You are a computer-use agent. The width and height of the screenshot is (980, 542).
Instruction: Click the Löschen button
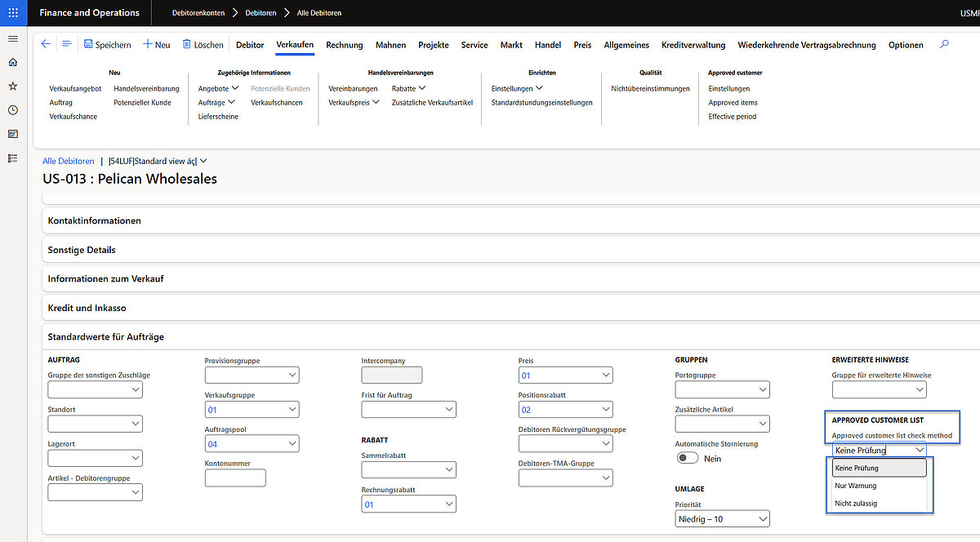pyautogui.click(x=203, y=45)
